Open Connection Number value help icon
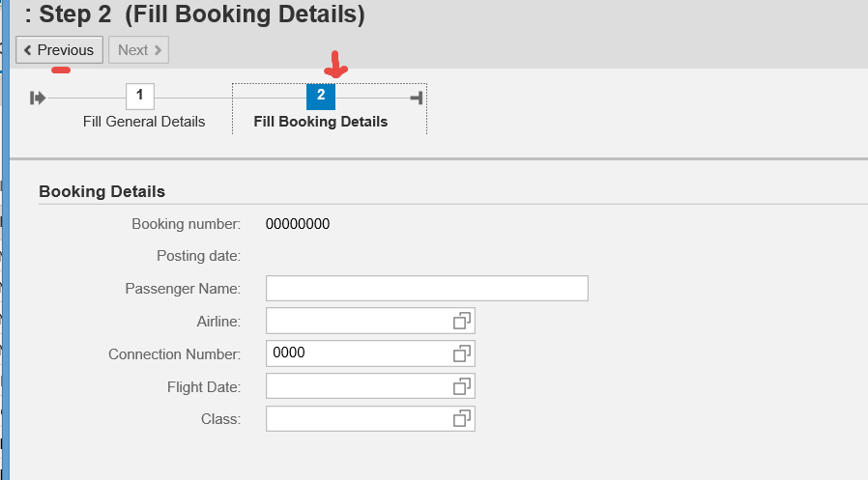Viewport: 868px width, 480px height. pos(462,353)
